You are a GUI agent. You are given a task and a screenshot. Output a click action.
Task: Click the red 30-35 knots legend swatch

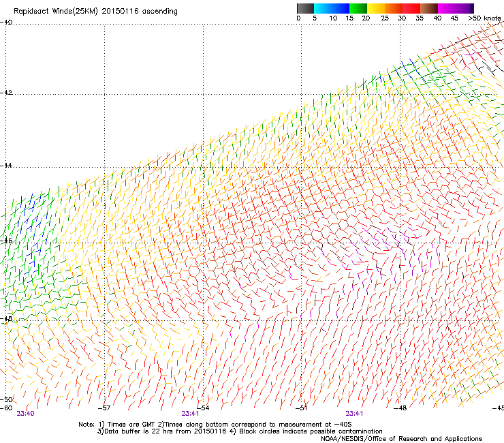point(411,8)
